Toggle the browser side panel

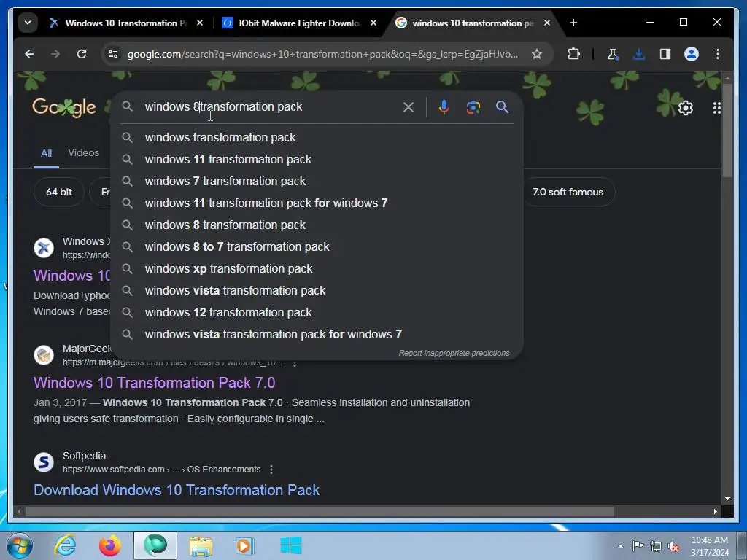pyautogui.click(x=665, y=54)
